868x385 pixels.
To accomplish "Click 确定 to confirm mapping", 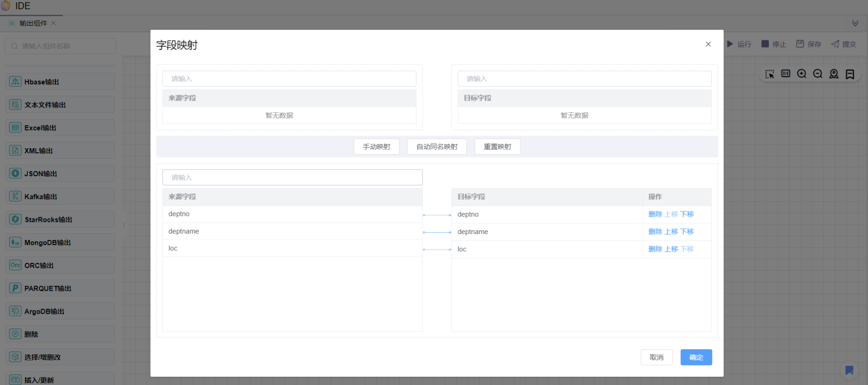I will pyautogui.click(x=696, y=357).
